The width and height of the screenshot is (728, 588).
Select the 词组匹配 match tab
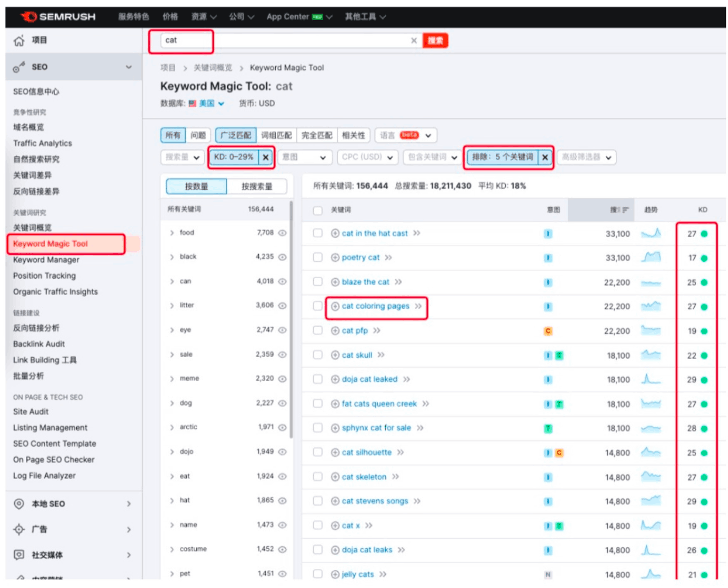[x=276, y=135]
